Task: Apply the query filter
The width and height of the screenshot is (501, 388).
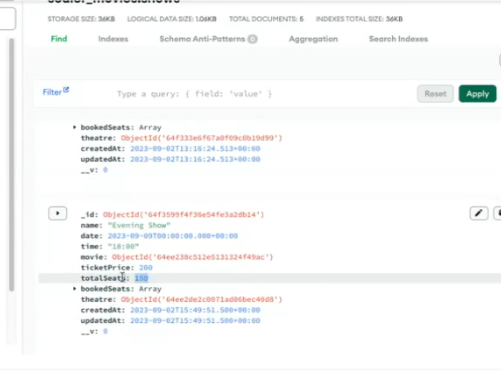Action: pyautogui.click(x=477, y=94)
